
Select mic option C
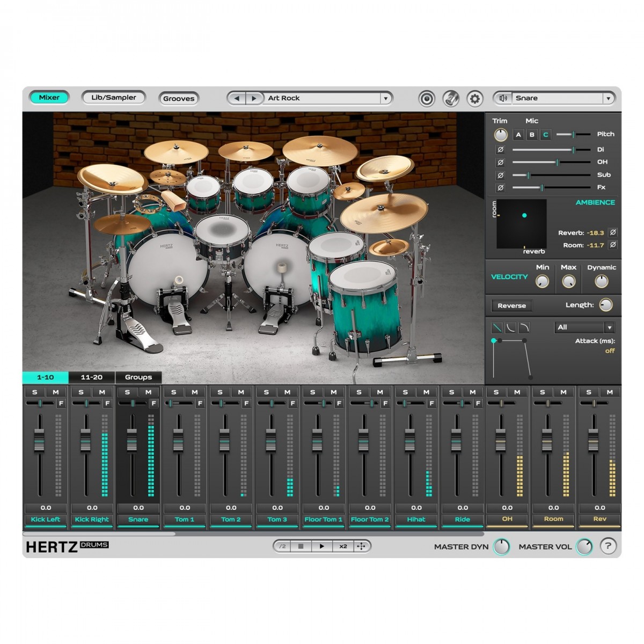point(545,135)
